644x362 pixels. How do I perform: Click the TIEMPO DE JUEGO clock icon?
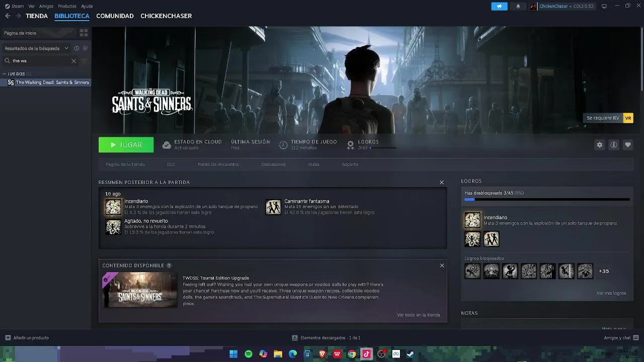point(283,145)
